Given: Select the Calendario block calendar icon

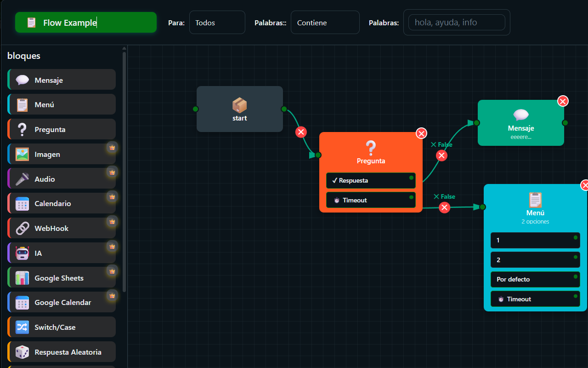Looking at the screenshot, I should tap(22, 204).
